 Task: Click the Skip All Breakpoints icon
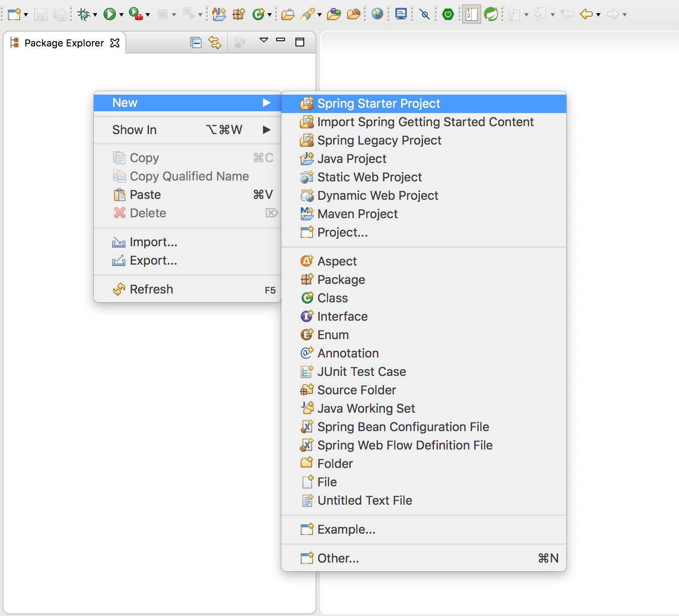(x=425, y=15)
